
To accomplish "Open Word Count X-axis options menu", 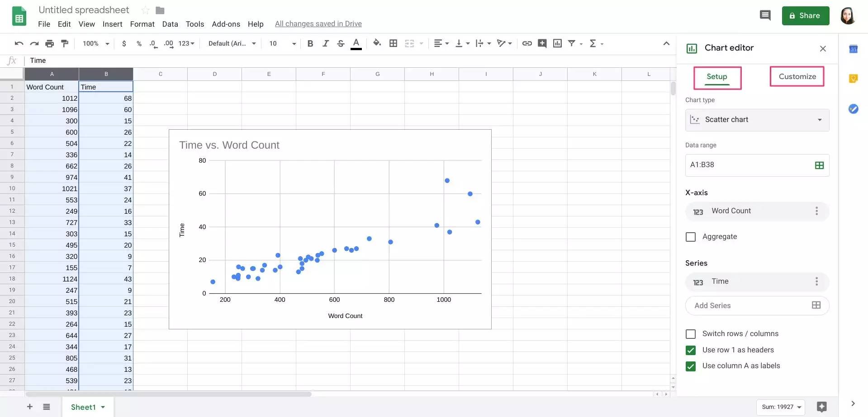I will click(x=816, y=211).
